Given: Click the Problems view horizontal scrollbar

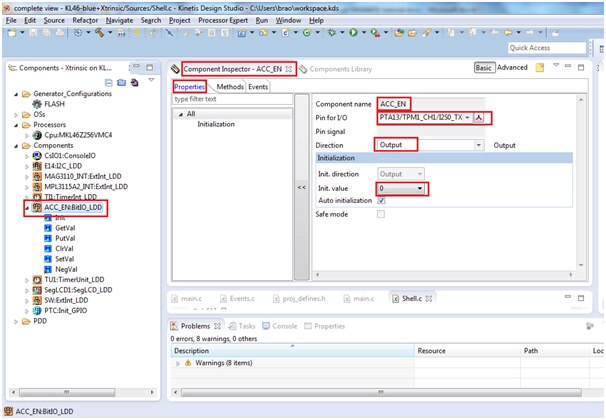Looking at the screenshot, I should pyautogui.click(x=381, y=392).
